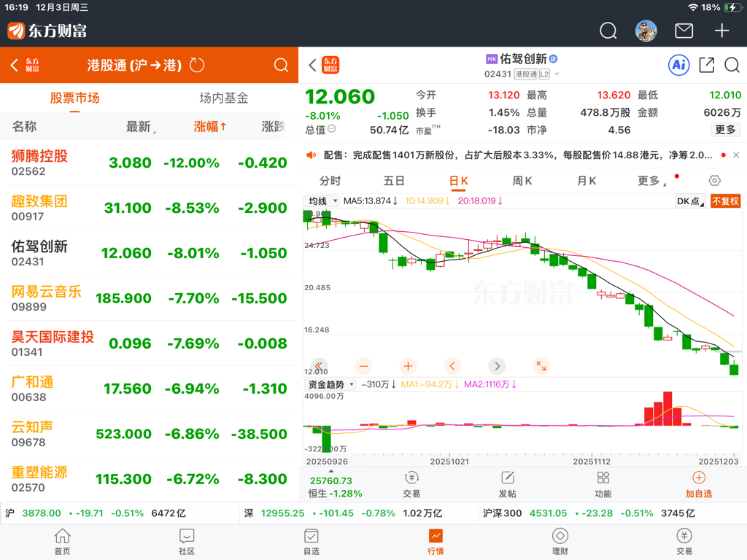
Task: Check battery status indicator
Action: pos(731,7)
